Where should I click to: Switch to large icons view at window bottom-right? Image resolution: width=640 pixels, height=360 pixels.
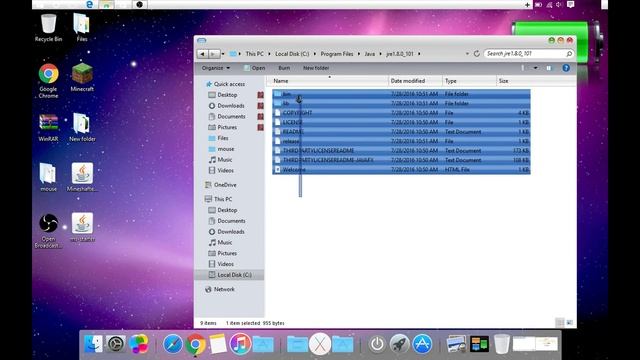[570, 323]
